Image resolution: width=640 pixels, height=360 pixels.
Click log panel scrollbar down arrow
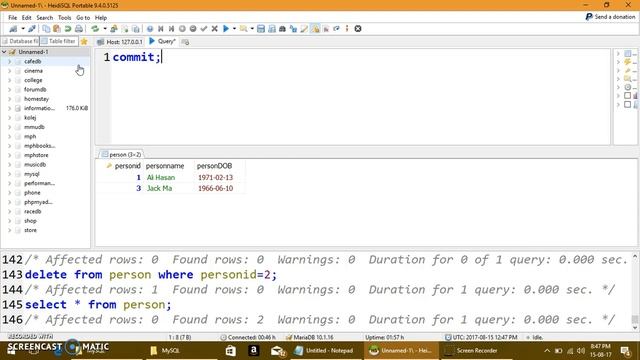pos(635,327)
